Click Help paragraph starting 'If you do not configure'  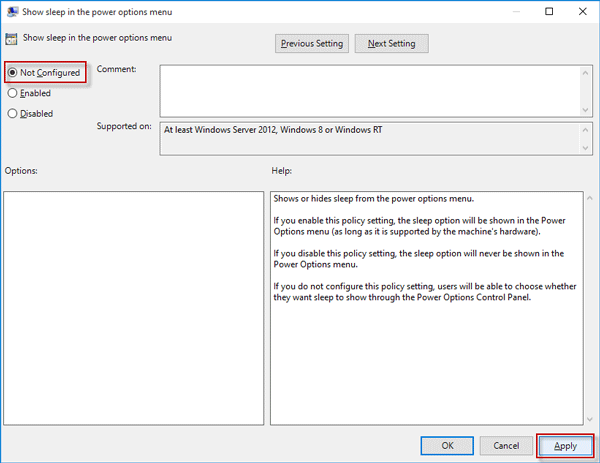click(x=425, y=292)
